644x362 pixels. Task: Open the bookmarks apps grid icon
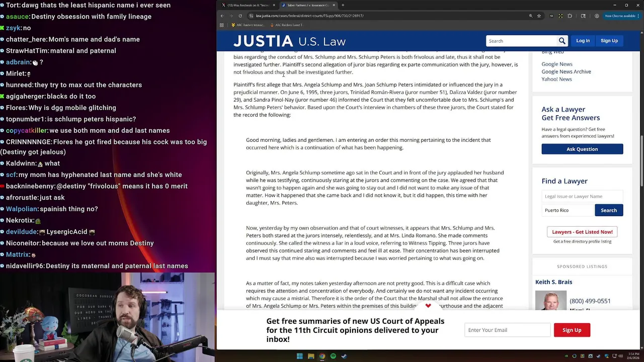[221, 25]
